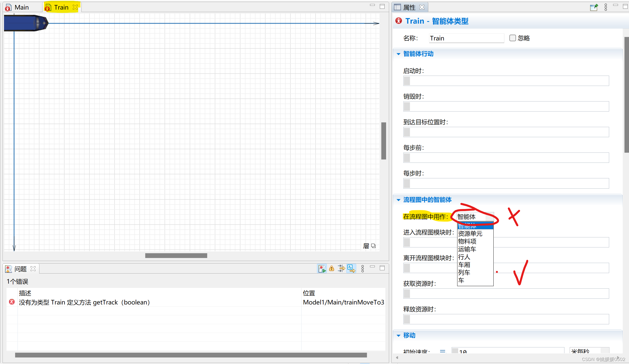Click the Train name input field
Image resolution: width=629 pixels, height=364 pixels.
pos(466,38)
